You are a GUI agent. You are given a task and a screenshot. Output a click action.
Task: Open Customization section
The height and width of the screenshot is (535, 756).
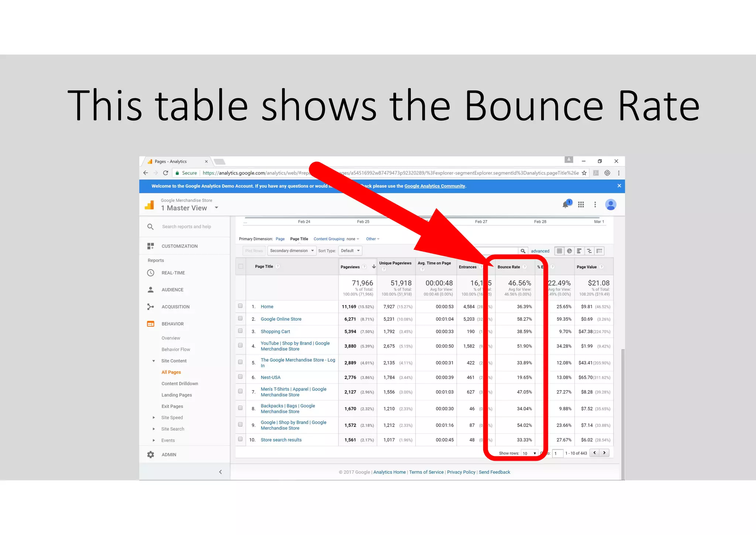tap(179, 246)
